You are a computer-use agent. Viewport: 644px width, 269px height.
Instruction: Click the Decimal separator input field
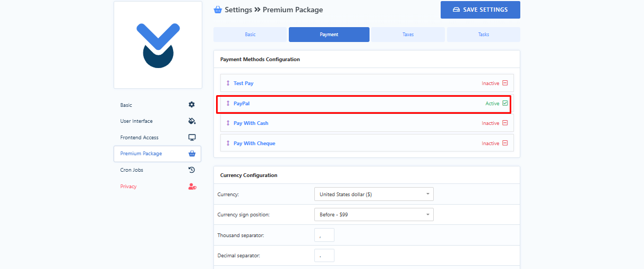(x=324, y=255)
